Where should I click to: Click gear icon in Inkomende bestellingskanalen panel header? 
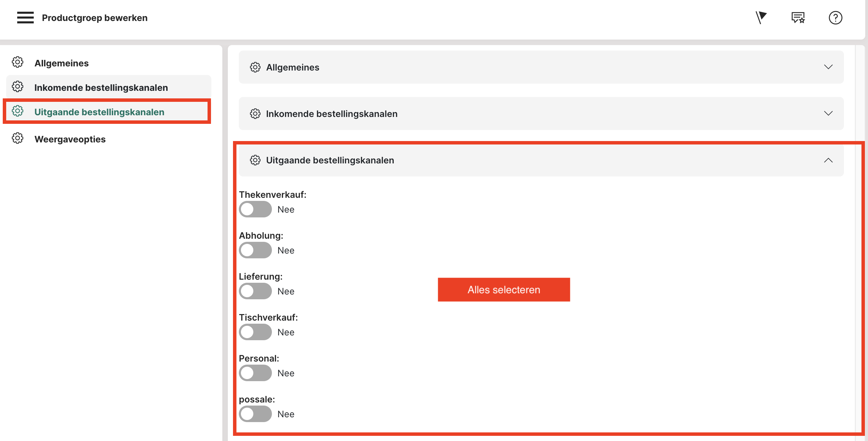[255, 114]
